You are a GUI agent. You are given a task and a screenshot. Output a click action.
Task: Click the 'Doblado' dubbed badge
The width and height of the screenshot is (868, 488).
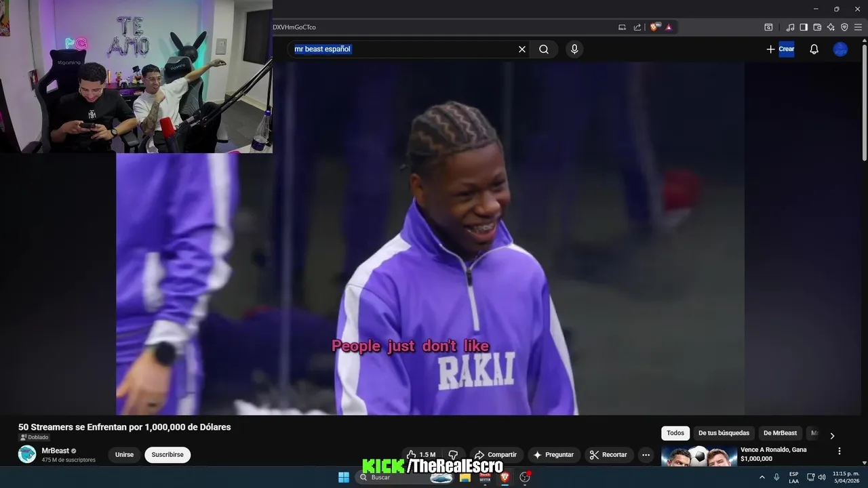tap(34, 437)
